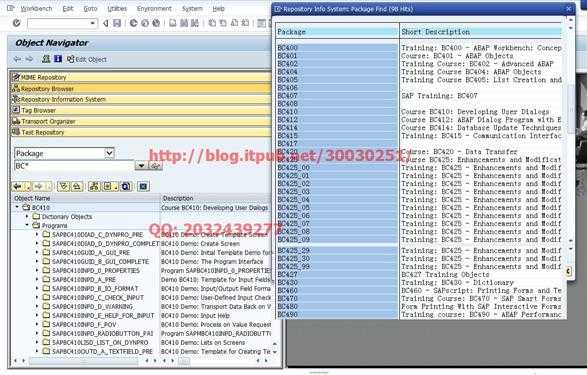Open the Transport Organizer
587x375 pixels.
140,121
